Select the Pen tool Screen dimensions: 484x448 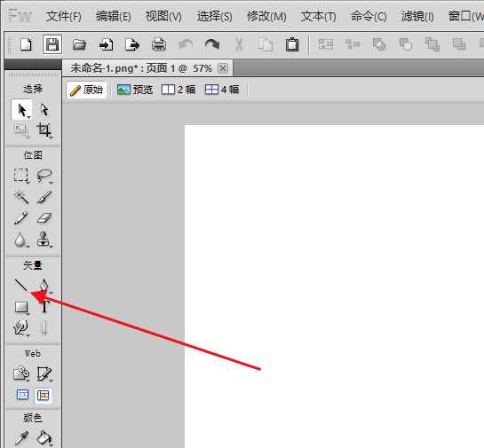coord(44,286)
